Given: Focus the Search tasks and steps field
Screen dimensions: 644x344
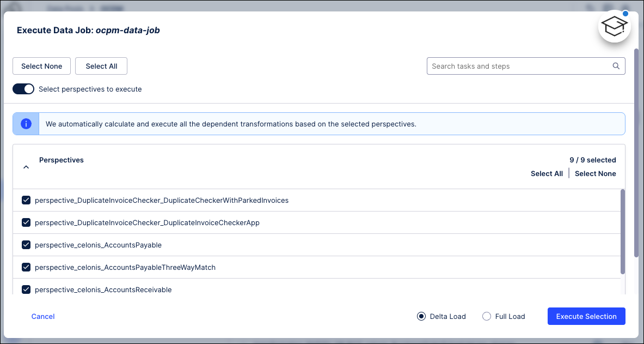Looking at the screenshot, I should coord(520,66).
